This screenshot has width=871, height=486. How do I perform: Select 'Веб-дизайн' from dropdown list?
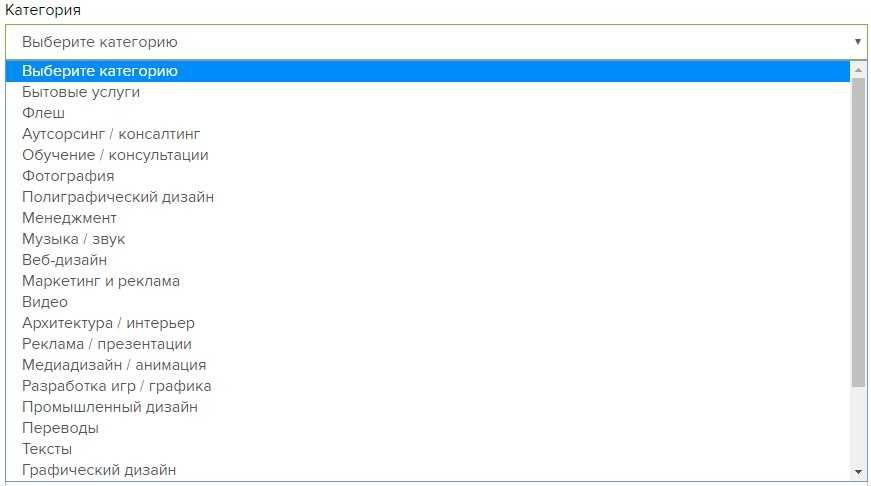pos(65,260)
